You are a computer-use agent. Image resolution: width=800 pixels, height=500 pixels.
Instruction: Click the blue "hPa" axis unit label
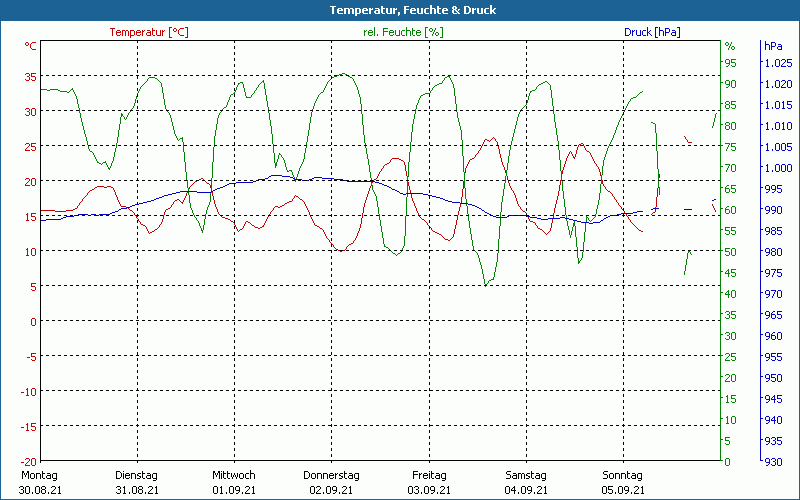coord(773,46)
